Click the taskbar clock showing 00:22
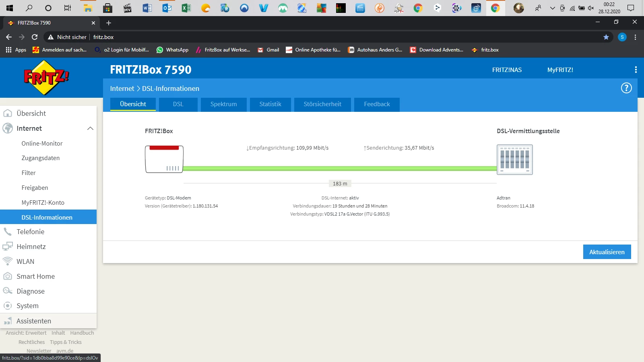Image resolution: width=644 pixels, height=362 pixels. pyautogui.click(x=609, y=8)
